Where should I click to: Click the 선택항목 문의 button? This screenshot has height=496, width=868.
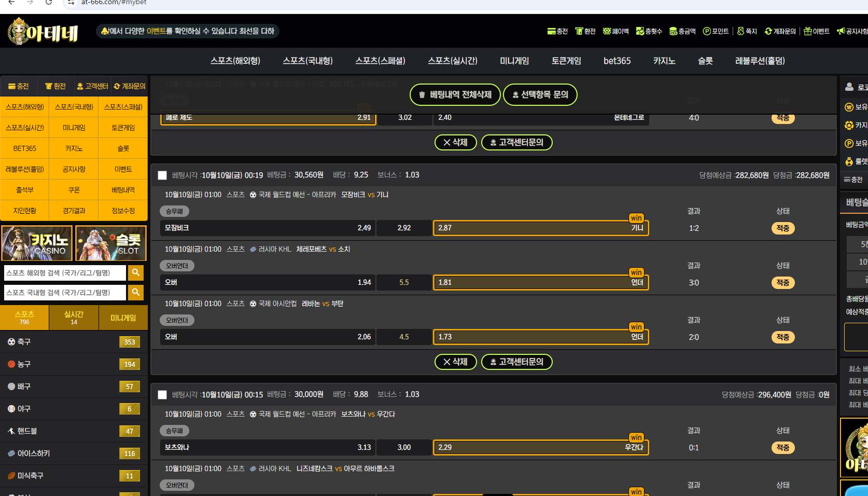pos(540,94)
